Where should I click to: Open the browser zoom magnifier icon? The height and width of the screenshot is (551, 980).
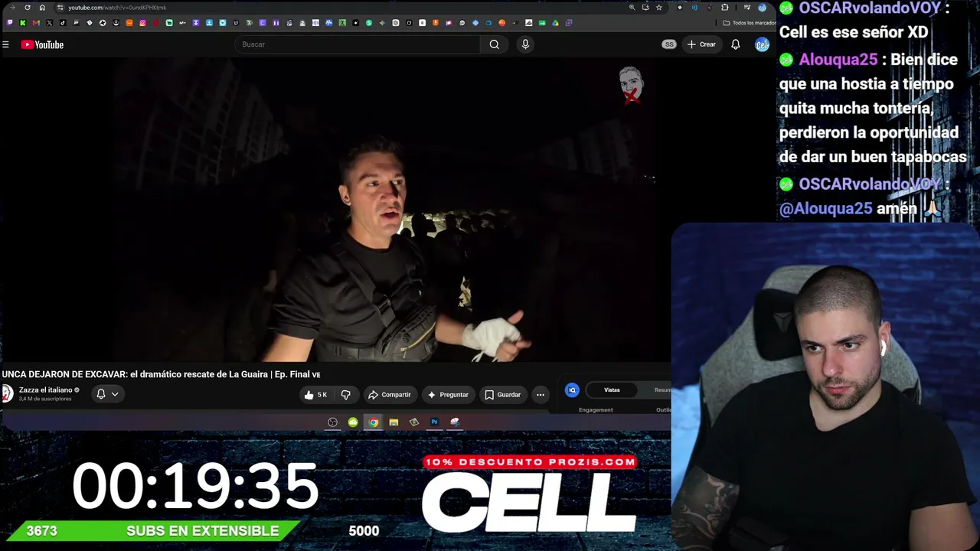(x=632, y=8)
